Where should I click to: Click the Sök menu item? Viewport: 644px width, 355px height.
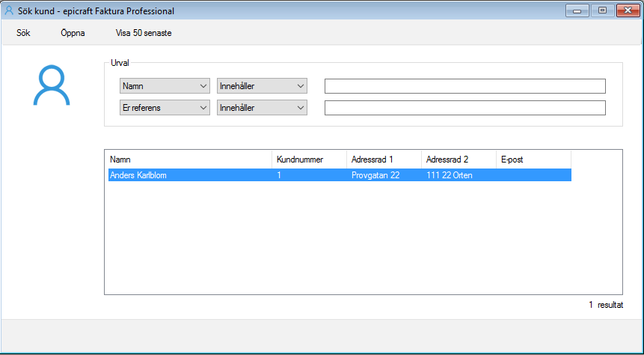(23, 33)
